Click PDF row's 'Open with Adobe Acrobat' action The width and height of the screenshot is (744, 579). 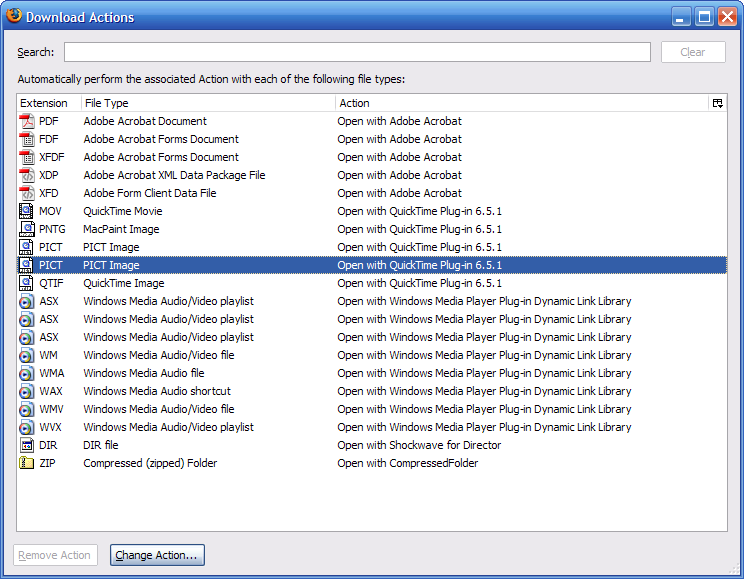click(x=400, y=121)
